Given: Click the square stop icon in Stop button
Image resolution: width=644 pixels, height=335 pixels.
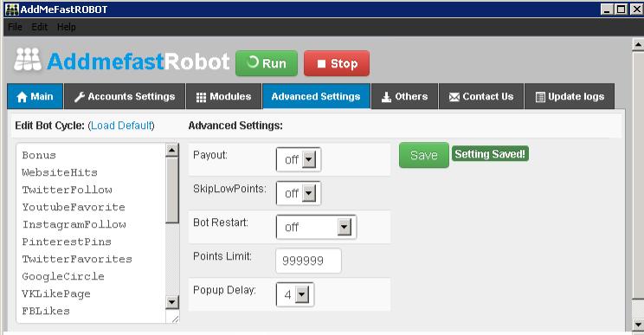Looking at the screenshot, I should [x=322, y=64].
